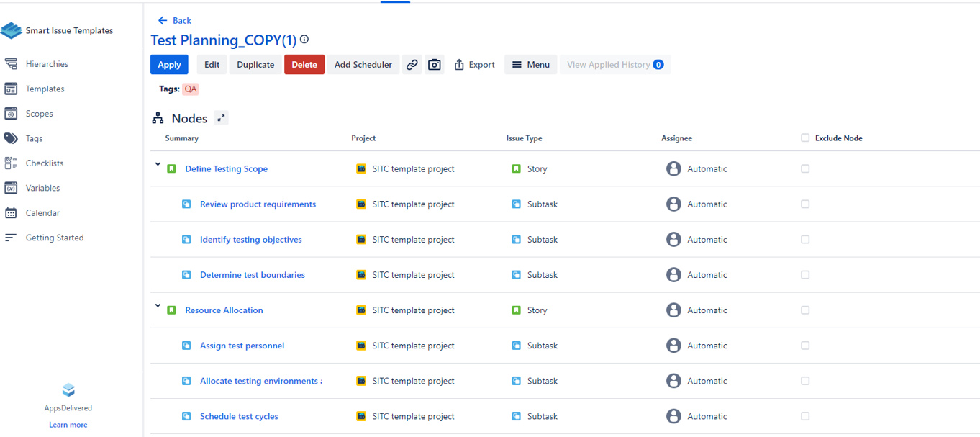980x437 pixels.
Task: Open the Menu dropdown button
Action: coord(530,65)
